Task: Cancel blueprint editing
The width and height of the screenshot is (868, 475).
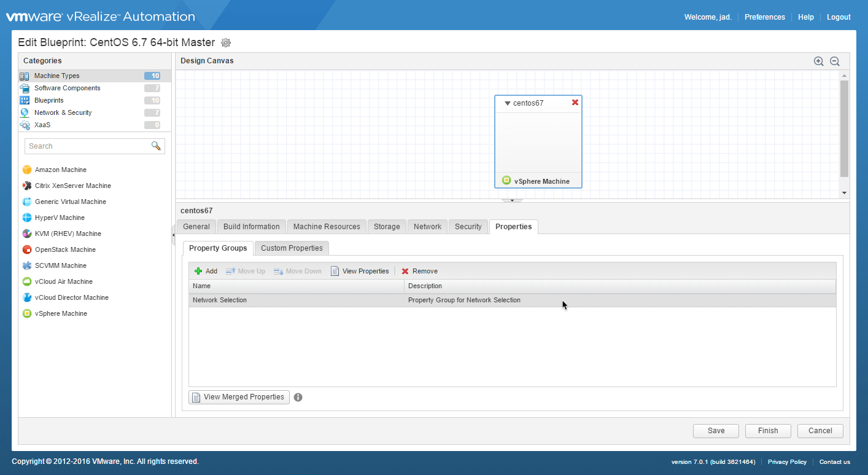Action: [820, 431]
